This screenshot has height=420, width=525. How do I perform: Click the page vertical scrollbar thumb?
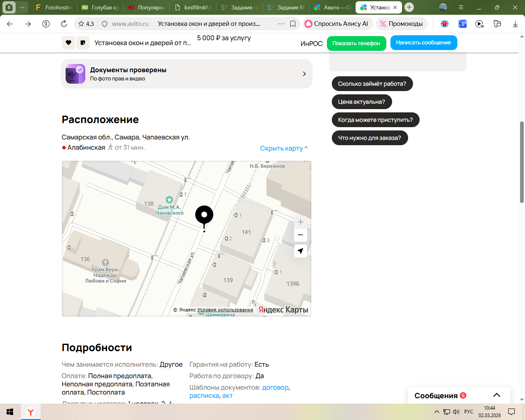pos(522,162)
